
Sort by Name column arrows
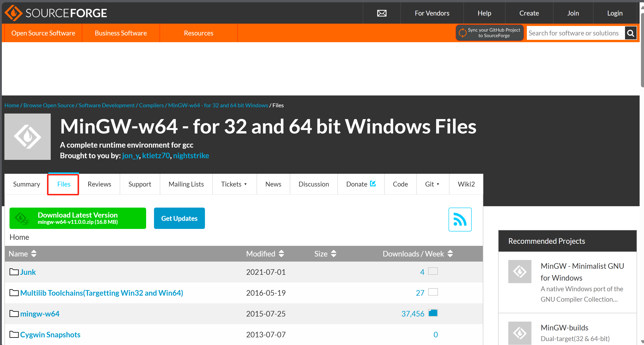click(34, 253)
